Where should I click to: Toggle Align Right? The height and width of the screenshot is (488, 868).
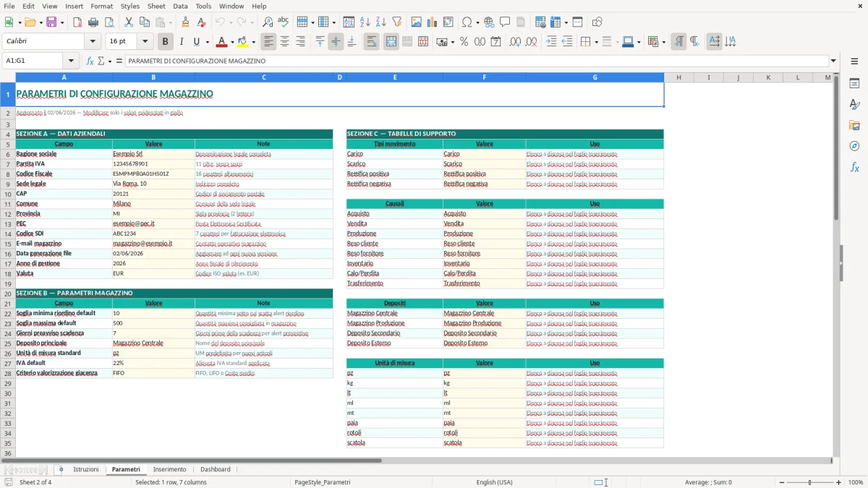point(301,42)
